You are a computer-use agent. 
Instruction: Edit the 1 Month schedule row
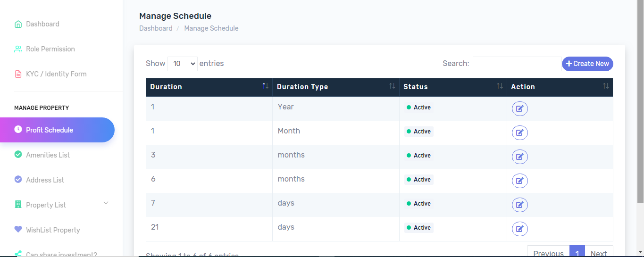click(519, 133)
